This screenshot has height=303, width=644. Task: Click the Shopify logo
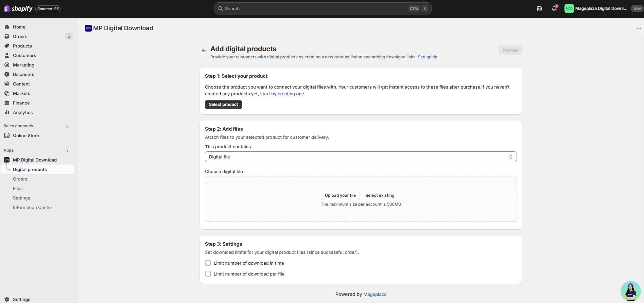[x=18, y=8]
